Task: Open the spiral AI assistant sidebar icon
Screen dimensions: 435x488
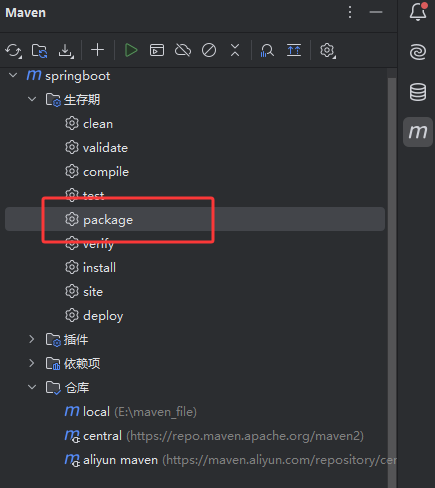Action: point(418,52)
